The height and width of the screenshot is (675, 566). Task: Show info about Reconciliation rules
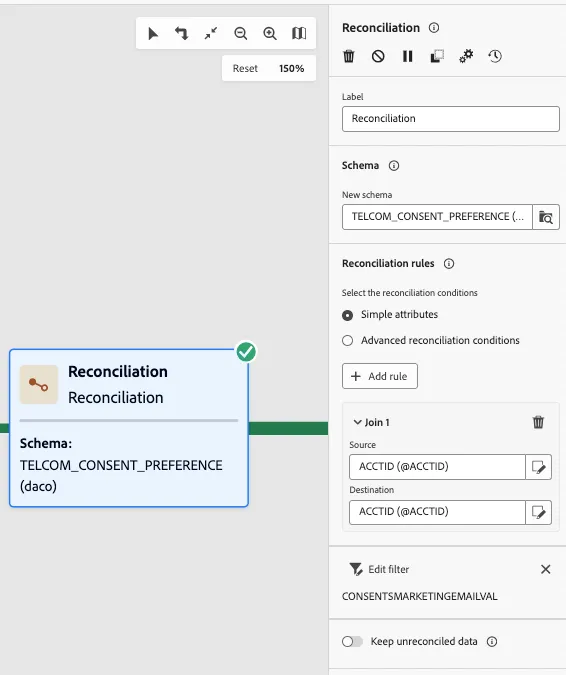coord(449,263)
